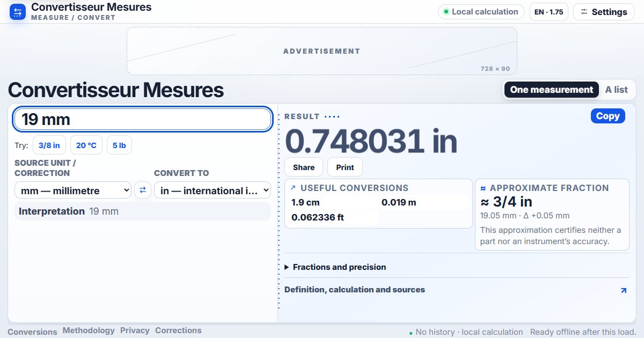Click the MEASURE / CONVERT subtitle in header
Screen dimensions: 644x338
coord(73,18)
